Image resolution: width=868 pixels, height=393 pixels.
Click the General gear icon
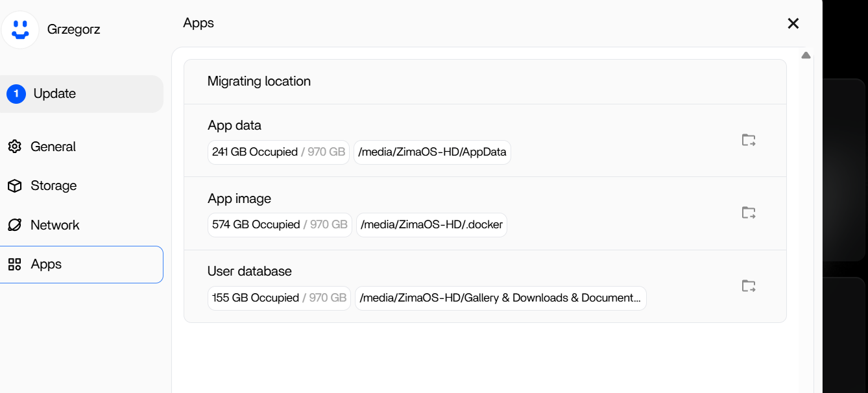coord(14,147)
